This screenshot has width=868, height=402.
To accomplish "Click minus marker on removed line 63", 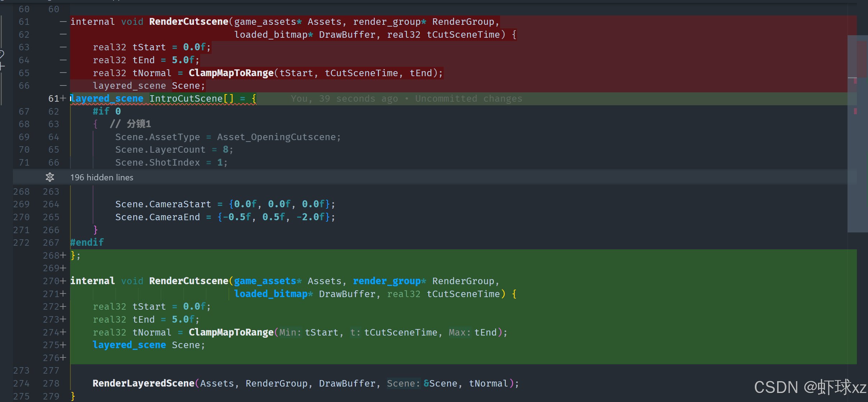I will 63,47.
